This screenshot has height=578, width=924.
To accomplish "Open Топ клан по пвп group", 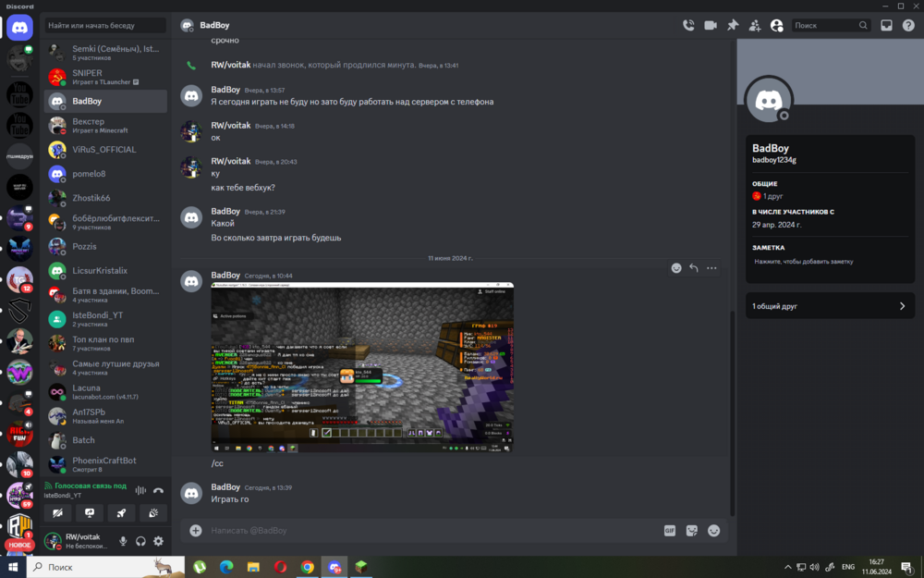I will click(105, 343).
